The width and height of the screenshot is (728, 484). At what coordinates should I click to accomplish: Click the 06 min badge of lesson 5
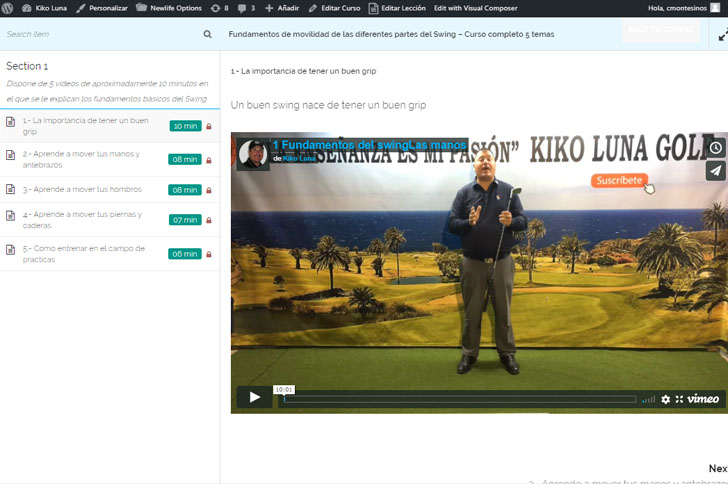(x=185, y=254)
